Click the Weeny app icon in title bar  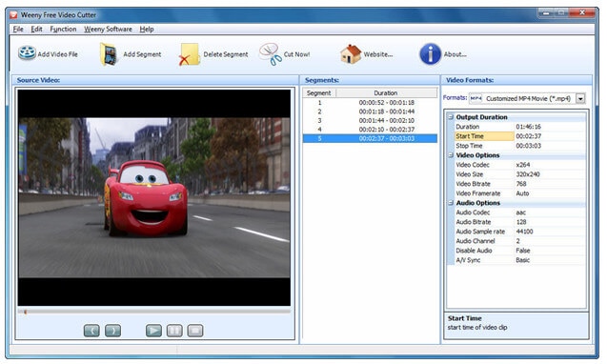point(14,15)
